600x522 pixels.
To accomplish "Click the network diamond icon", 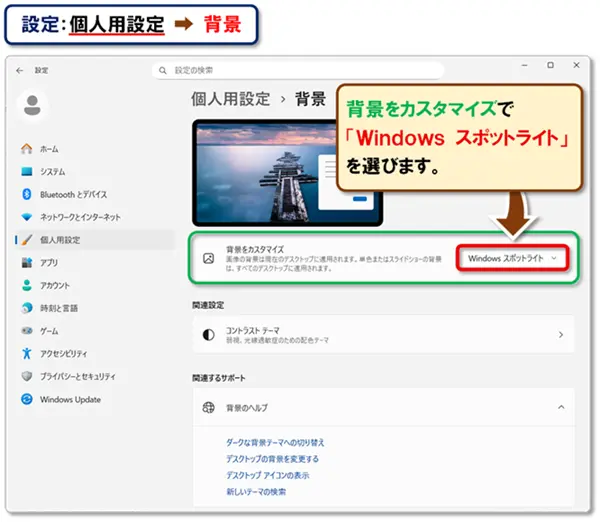I will pyautogui.click(x=27, y=217).
